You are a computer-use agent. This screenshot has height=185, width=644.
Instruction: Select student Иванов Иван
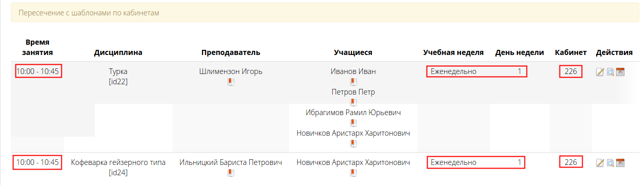353,71
